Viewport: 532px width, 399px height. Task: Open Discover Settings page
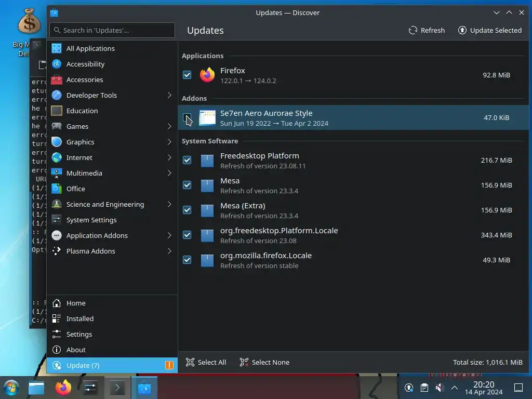[112, 334]
